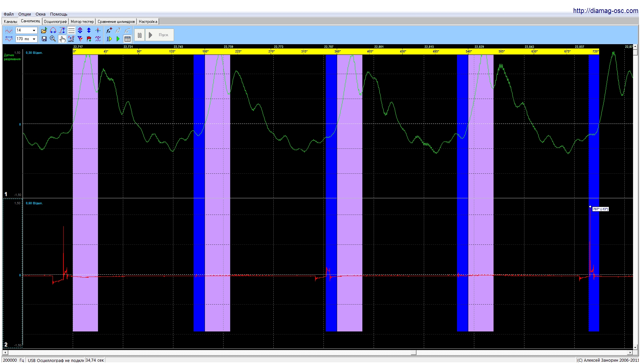The image size is (643, 364).
Task: Click the Пуск start button
Action: [x=160, y=35]
